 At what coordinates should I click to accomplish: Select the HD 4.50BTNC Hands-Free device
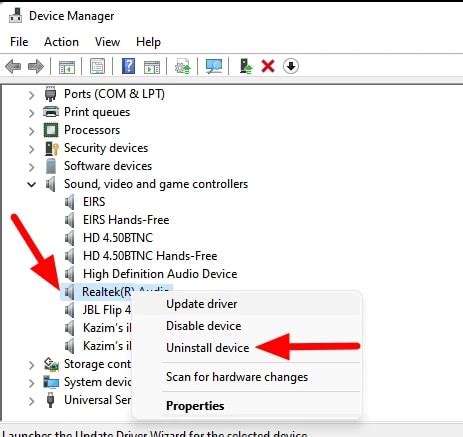(150, 256)
